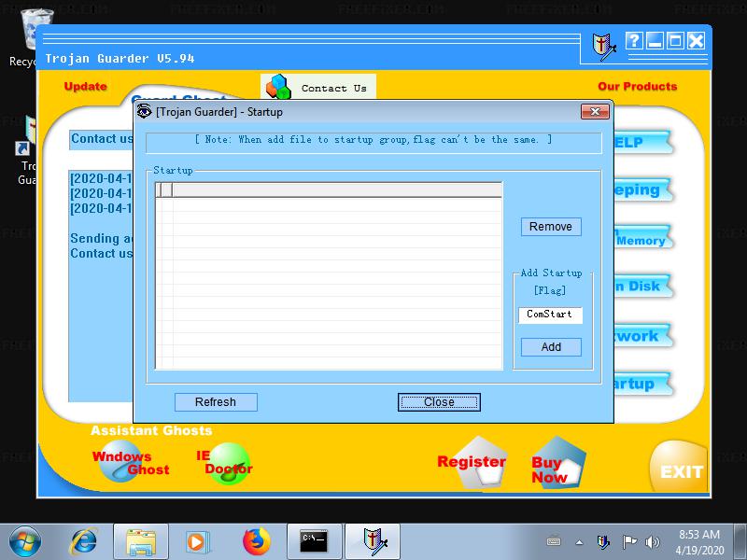Show hidden tray icons arrow
747x560 pixels.
pos(579,542)
